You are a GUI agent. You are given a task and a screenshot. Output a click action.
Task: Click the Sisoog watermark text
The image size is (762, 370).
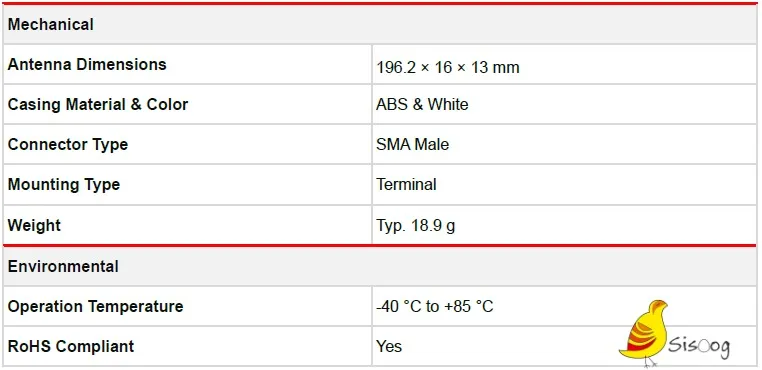[699, 346]
